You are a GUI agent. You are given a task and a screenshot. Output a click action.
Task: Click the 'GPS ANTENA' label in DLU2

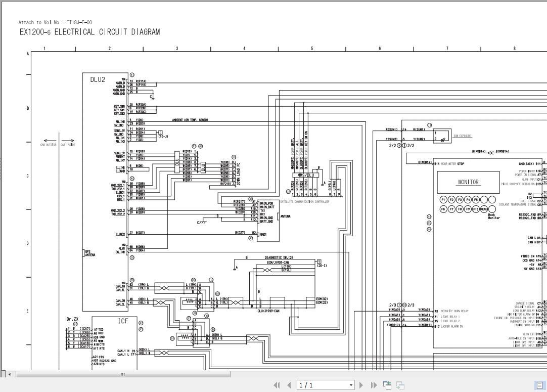[x=90, y=253]
